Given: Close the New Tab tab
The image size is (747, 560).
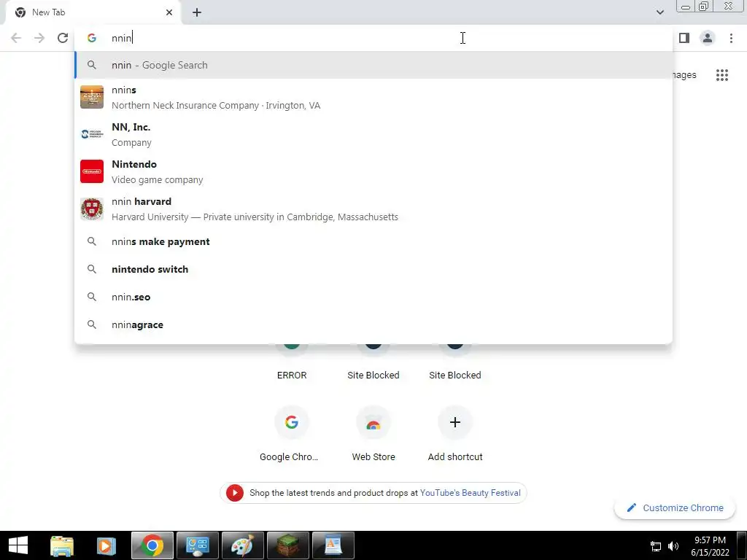Looking at the screenshot, I should (169, 12).
